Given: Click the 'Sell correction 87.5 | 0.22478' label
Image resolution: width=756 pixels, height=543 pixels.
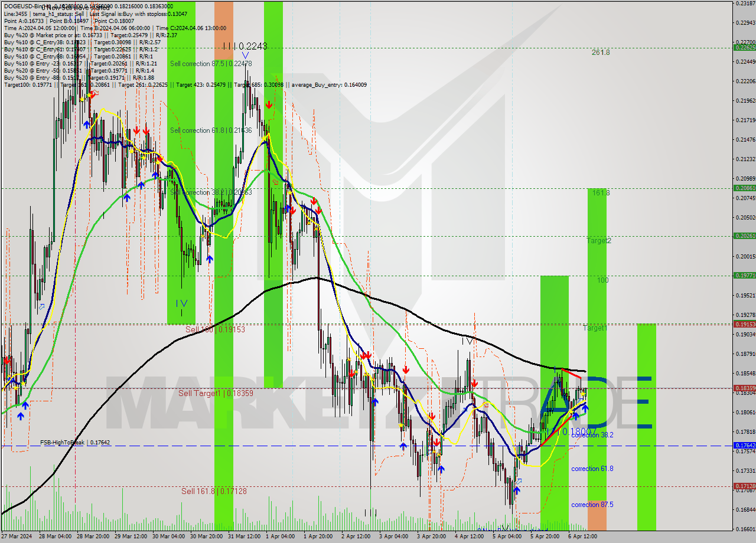Looking at the screenshot, I should click(211, 64).
